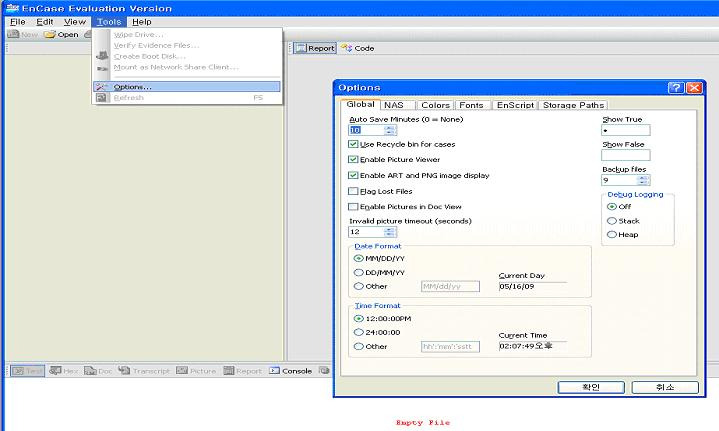Click the custom time format field
The image size is (719, 431).
pyautogui.click(x=450, y=347)
